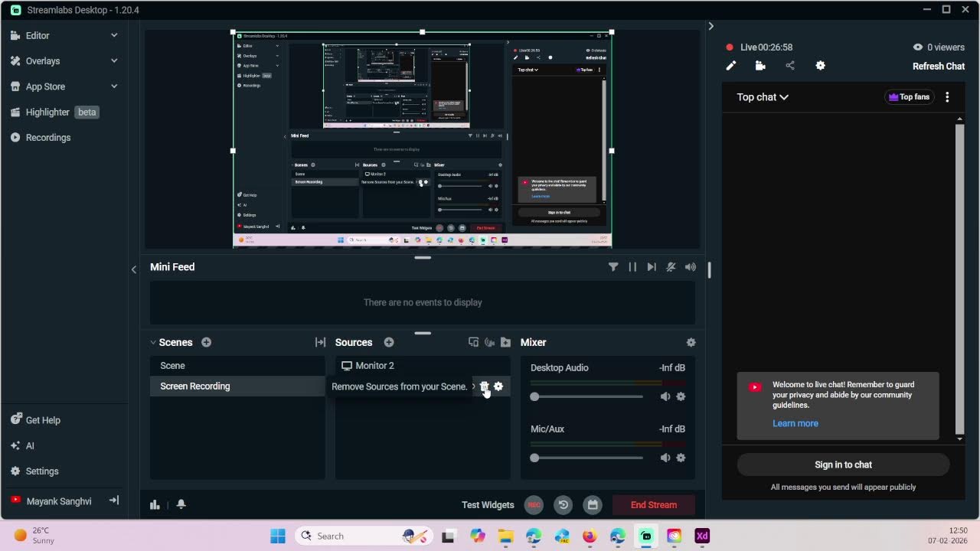980x551 pixels.
Task: Mute Desktop Audio speaker icon
Action: click(x=665, y=396)
